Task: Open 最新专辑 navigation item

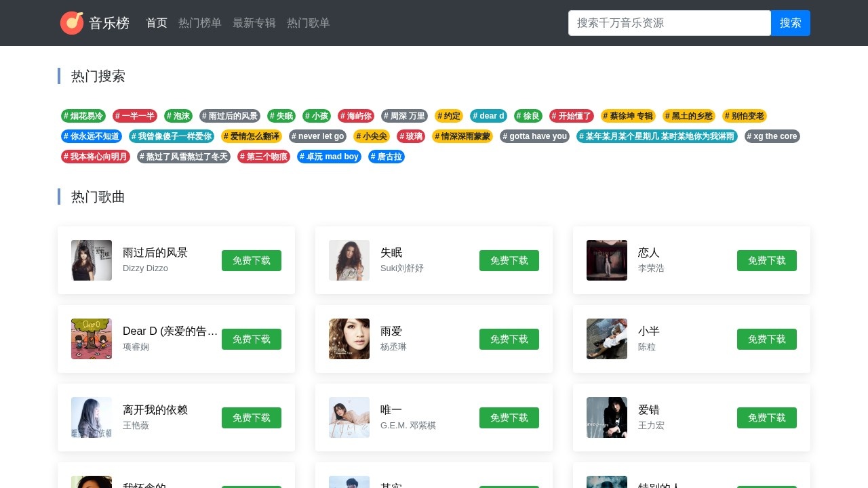Action: click(254, 23)
